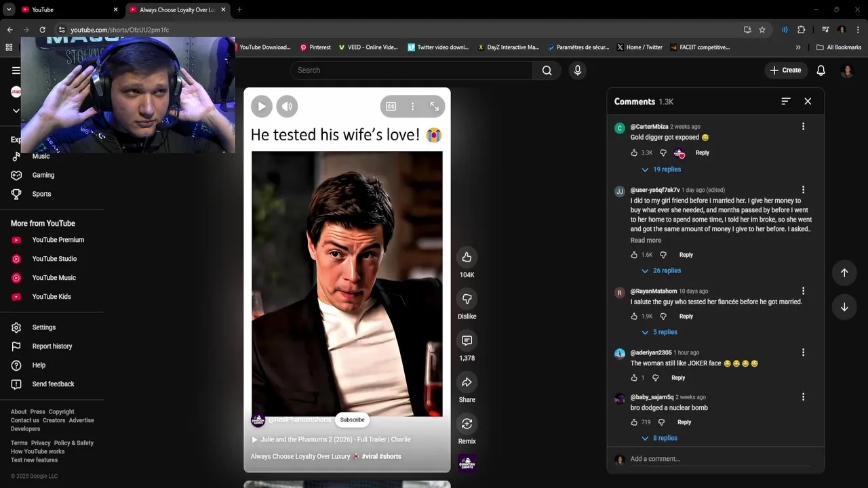Expand the Short to fullscreen

pyautogui.click(x=434, y=106)
